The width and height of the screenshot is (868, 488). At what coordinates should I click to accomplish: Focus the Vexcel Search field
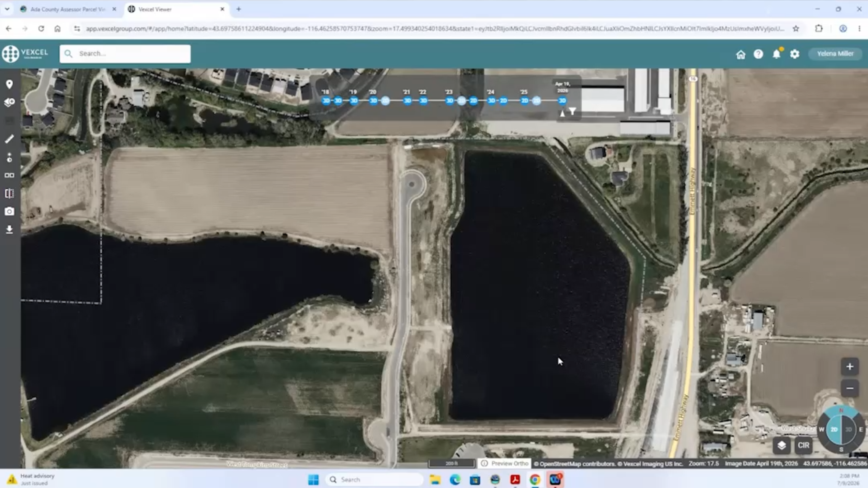(x=125, y=54)
